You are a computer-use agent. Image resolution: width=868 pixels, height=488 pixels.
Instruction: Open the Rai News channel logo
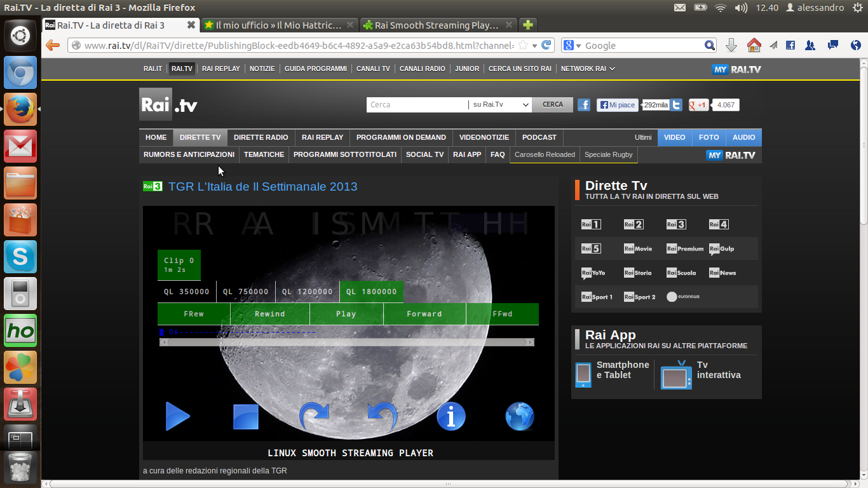[x=722, y=273]
